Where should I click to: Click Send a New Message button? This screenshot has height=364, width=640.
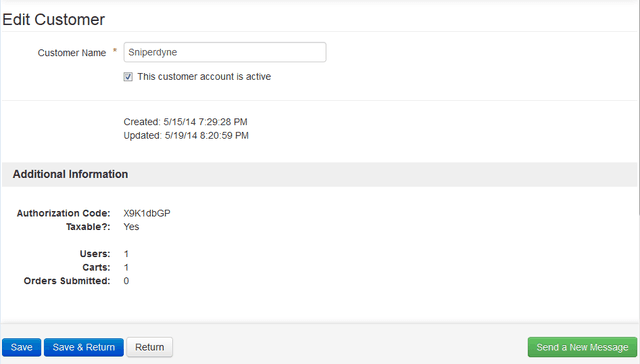coord(582,347)
